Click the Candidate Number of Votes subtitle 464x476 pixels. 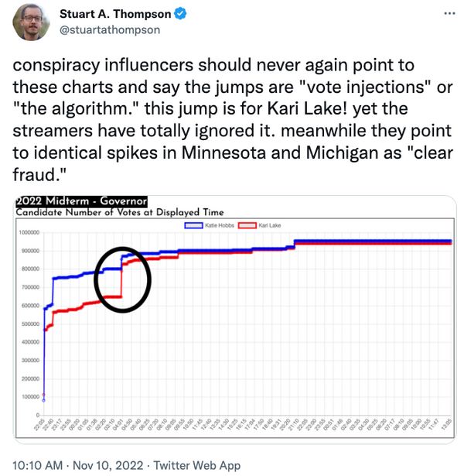(x=120, y=212)
